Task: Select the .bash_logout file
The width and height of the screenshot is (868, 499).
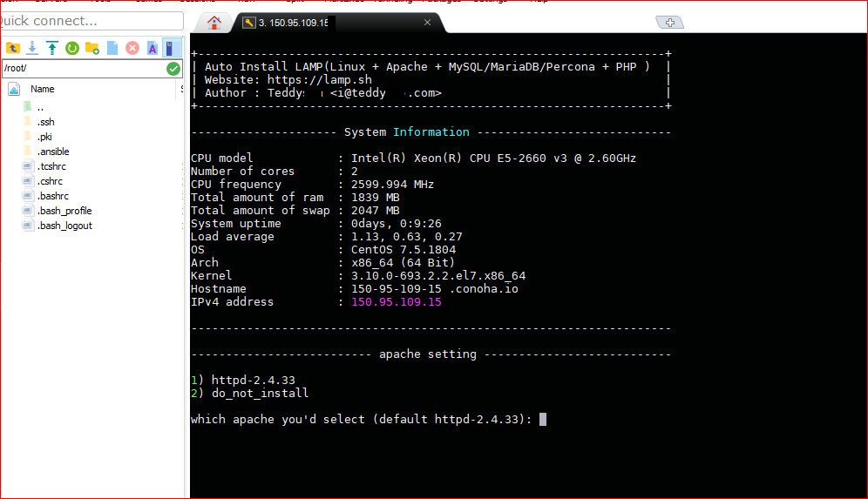Action: [64, 226]
